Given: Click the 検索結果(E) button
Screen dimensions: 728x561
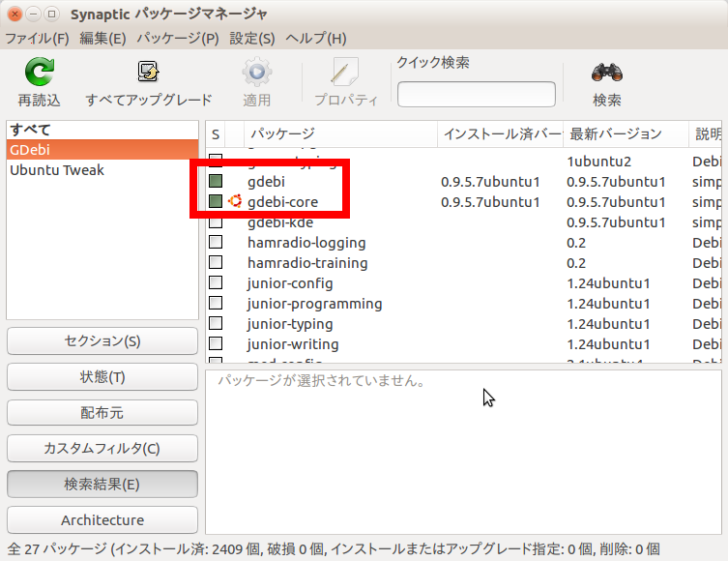Looking at the screenshot, I should [x=102, y=484].
